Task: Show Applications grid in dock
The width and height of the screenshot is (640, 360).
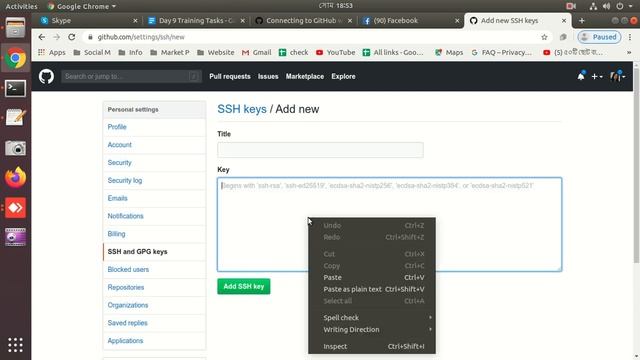Action: click(x=16, y=345)
